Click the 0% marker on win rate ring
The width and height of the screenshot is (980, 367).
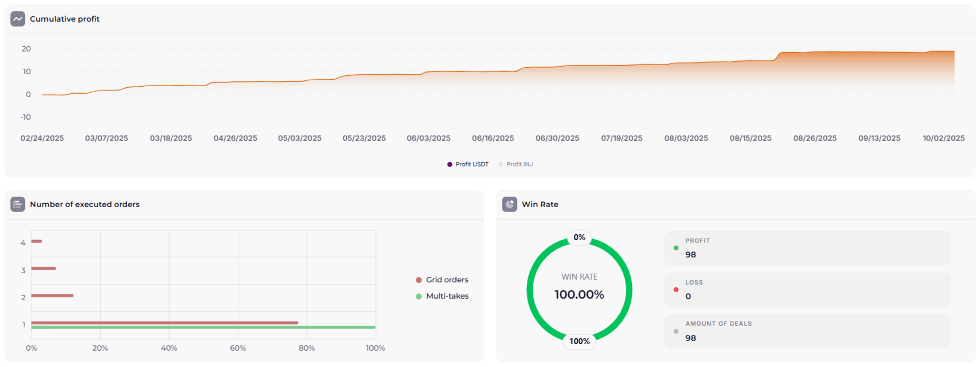(579, 237)
